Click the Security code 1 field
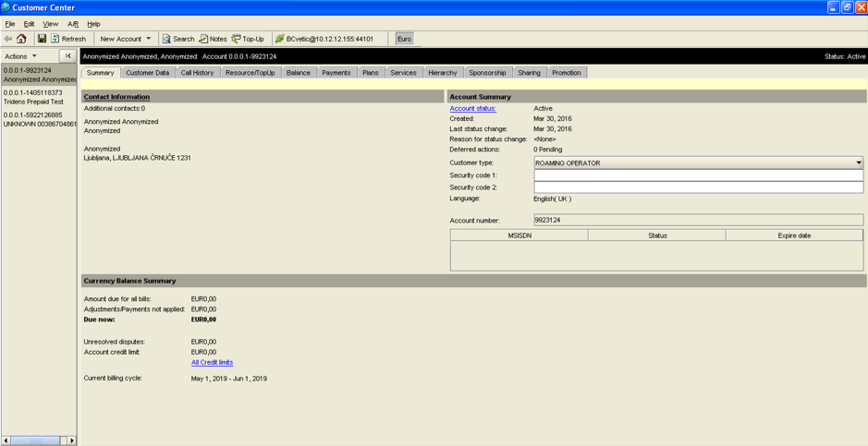The height and width of the screenshot is (446, 868). 698,175
